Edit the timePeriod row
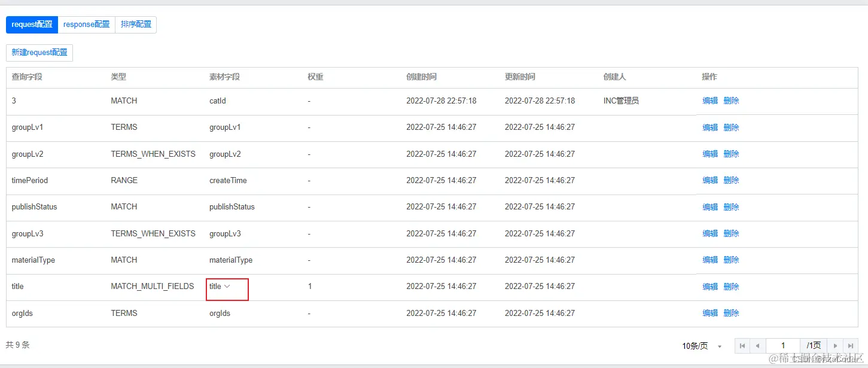The width and height of the screenshot is (868, 368). click(x=710, y=180)
